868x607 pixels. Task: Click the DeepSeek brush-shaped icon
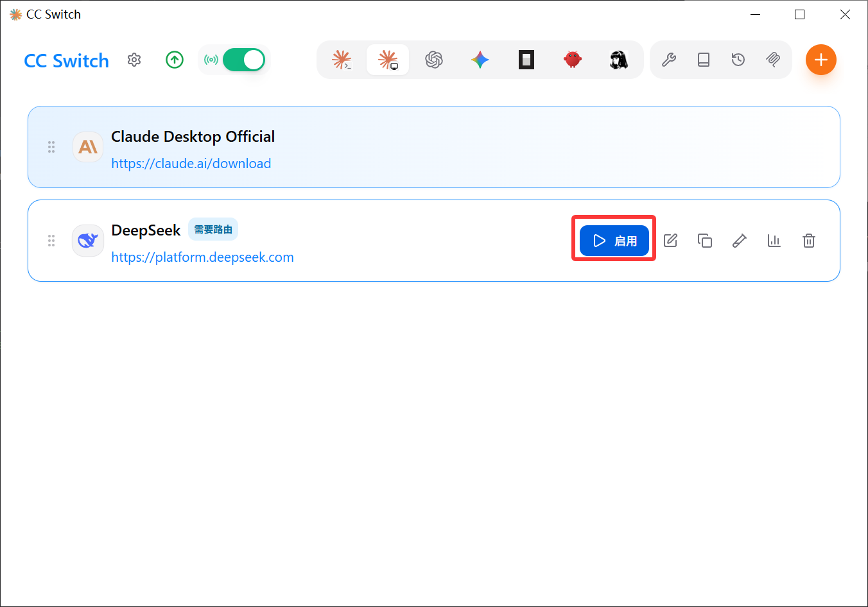(740, 241)
